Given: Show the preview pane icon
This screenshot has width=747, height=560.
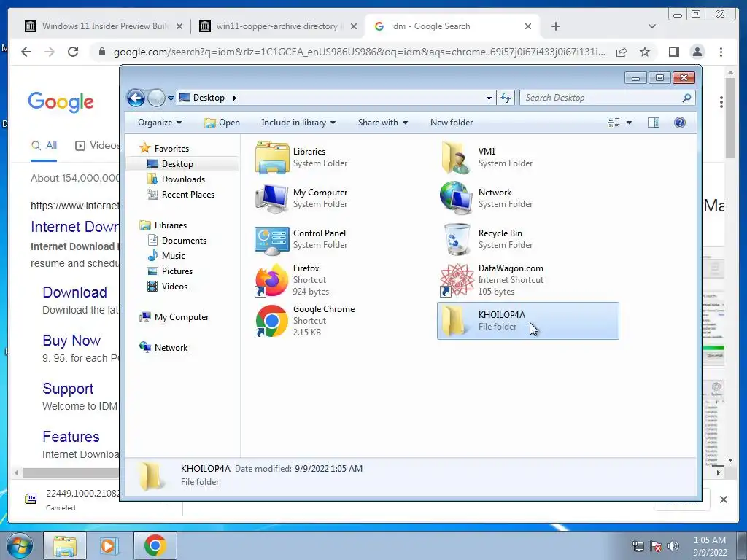Looking at the screenshot, I should [653, 122].
